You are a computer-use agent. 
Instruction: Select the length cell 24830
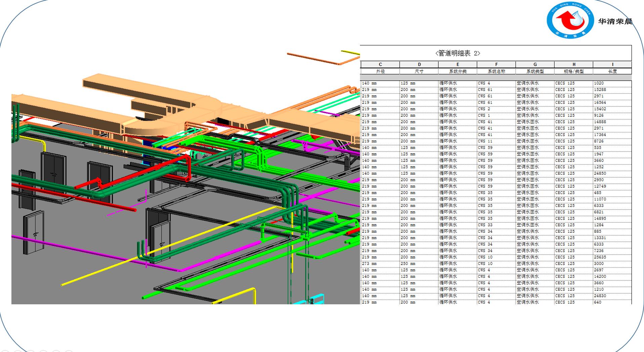tap(612, 296)
